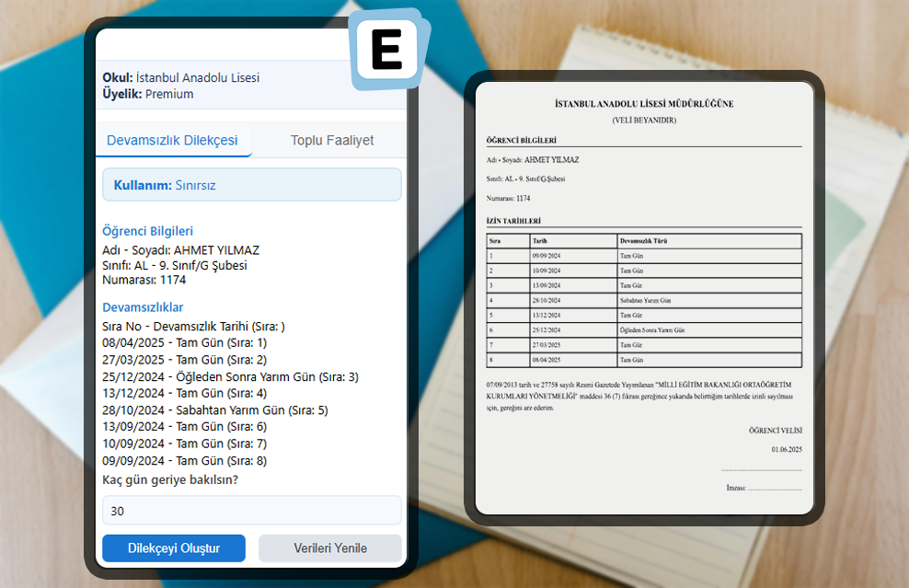Click the Dilekçeyi Oluştur button
The image size is (909, 588).
pos(174,548)
